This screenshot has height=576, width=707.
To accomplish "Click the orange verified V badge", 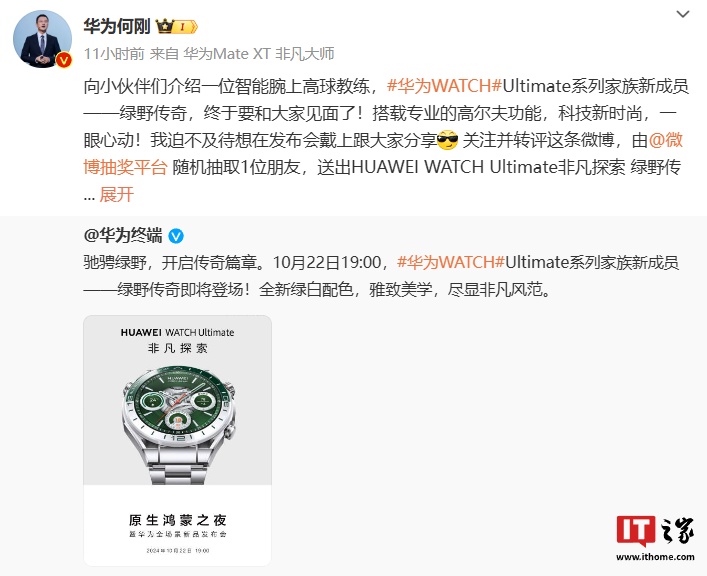I will coord(64,60).
